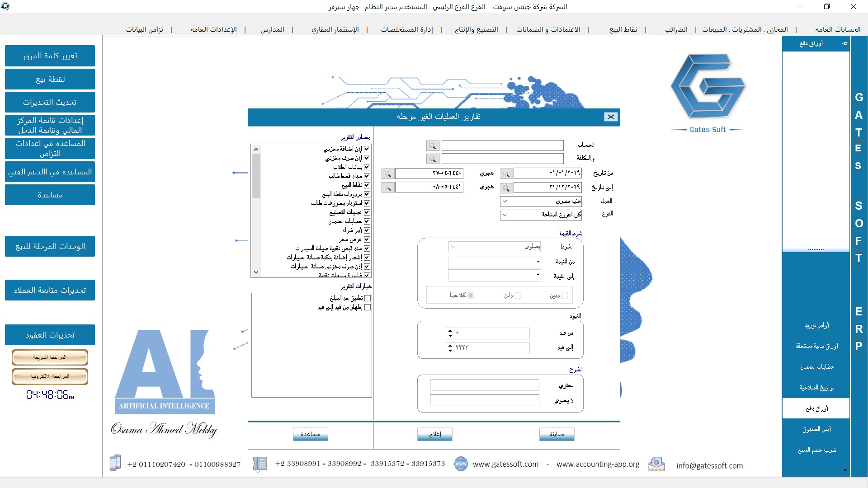This screenshot has width=868, height=488.
Task: Open الاعتمادات و الضمانات menu
Action: tap(548, 29)
